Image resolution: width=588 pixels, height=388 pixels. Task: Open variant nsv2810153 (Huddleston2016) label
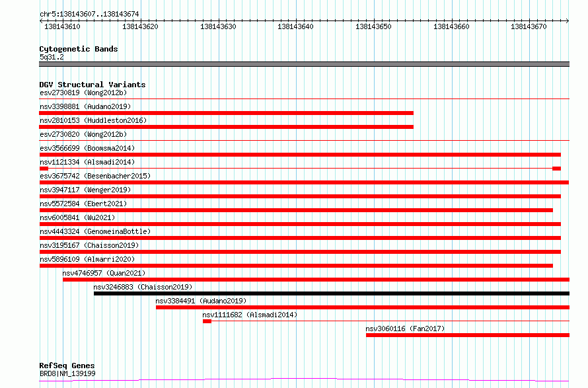pos(93,120)
